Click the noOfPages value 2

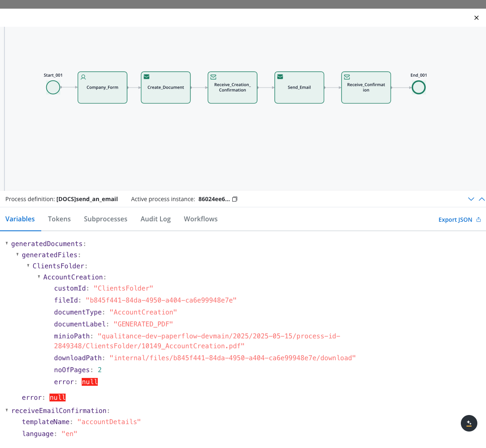99,370
